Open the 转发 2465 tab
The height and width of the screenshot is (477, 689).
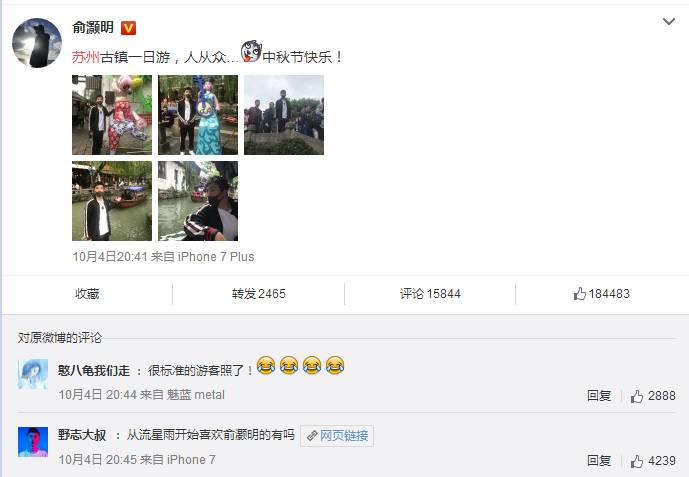(x=259, y=293)
